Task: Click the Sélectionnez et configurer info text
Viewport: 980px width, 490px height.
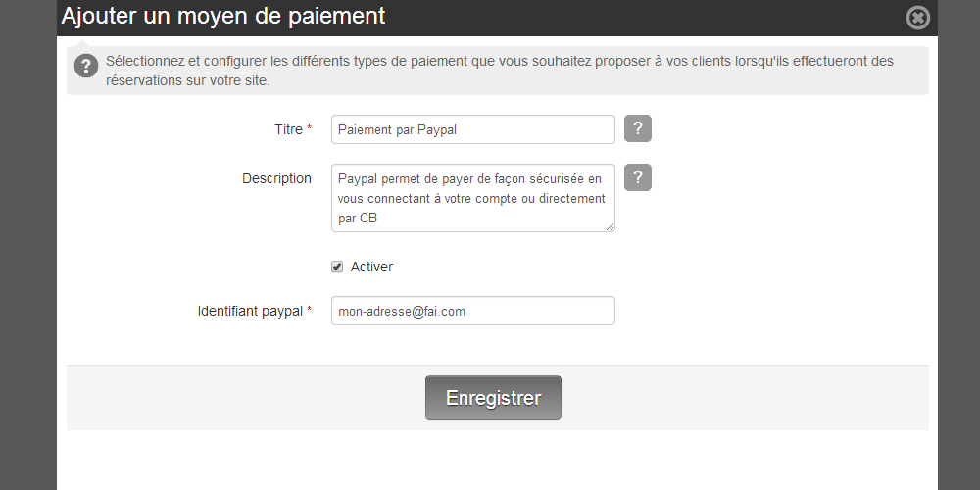Action: point(500,71)
